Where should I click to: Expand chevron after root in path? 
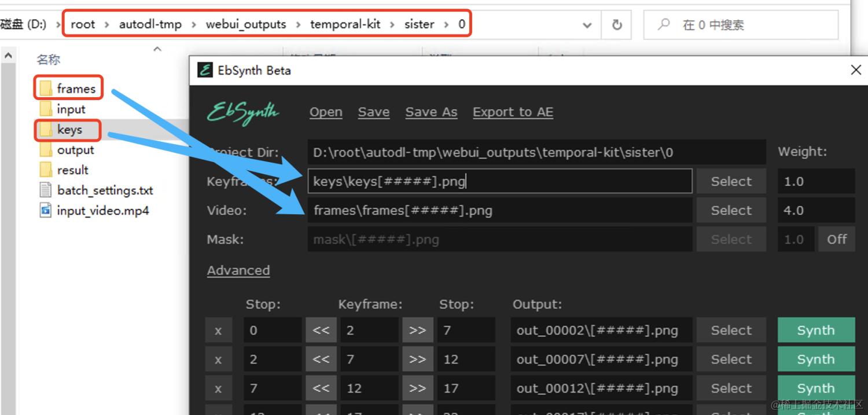click(x=107, y=24)
